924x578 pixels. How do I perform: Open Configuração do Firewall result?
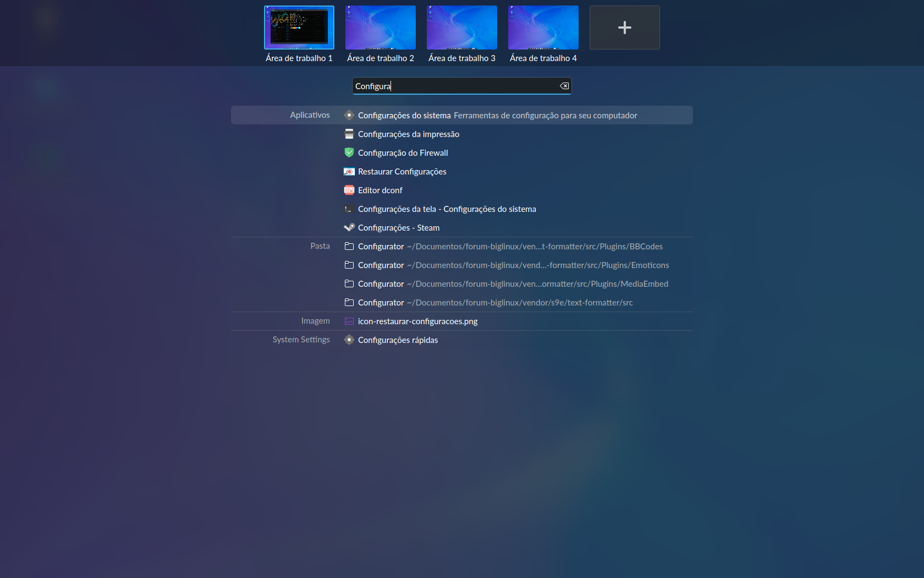point(462,152)
